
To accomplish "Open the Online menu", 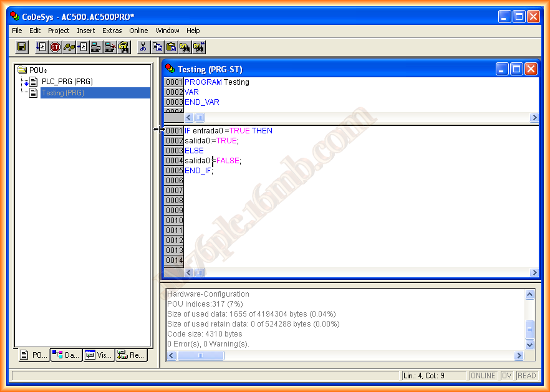I will (x=138, y=31).
